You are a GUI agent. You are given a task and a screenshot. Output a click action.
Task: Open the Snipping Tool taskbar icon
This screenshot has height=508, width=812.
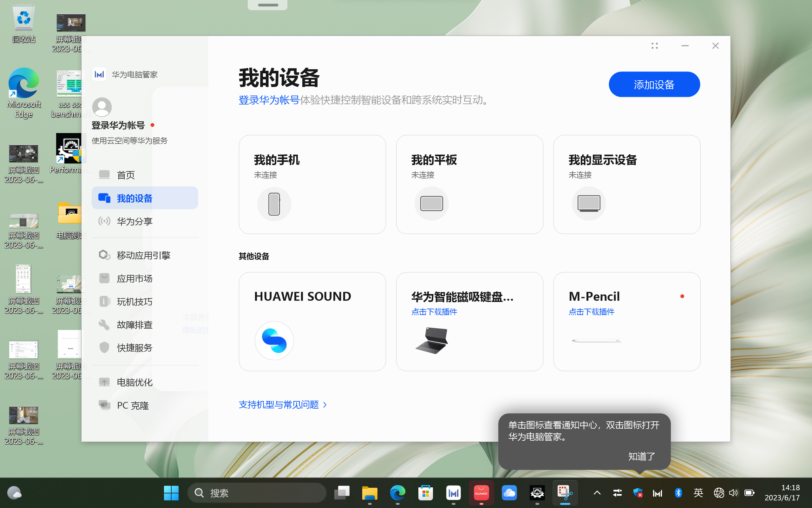pyautogui.click(x=565, y=493)
